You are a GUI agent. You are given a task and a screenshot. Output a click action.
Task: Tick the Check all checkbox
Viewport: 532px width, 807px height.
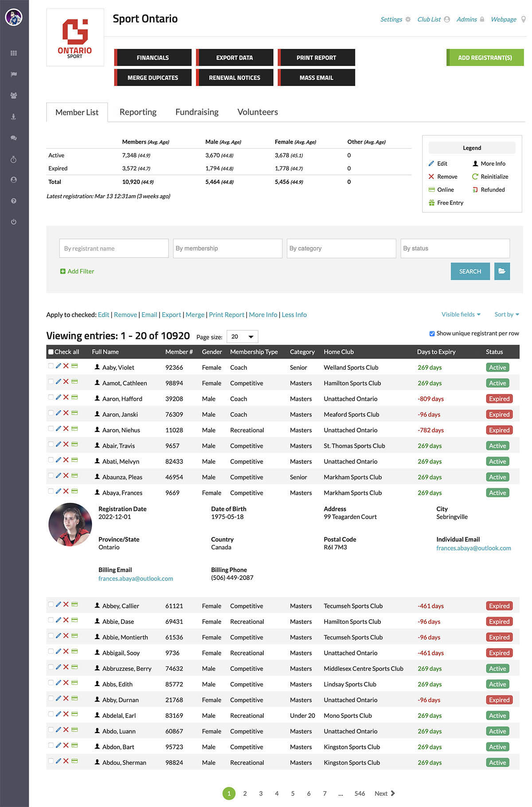[x=51, y=352]
